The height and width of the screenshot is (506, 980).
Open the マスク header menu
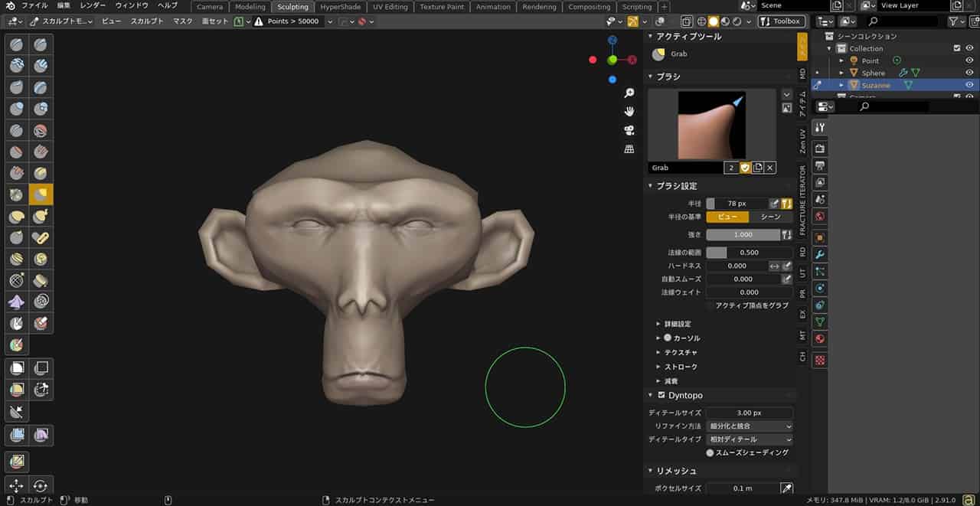183,21
